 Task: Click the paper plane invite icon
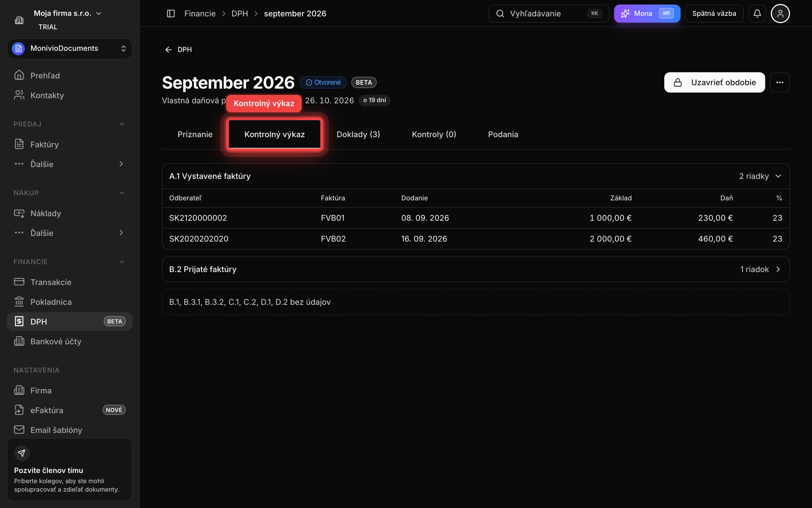(x=22, y=453)
